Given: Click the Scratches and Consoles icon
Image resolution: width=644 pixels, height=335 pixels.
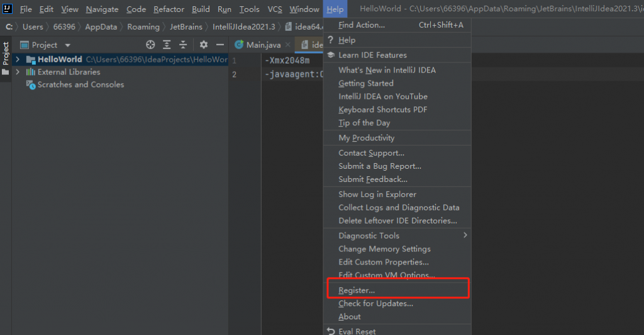Looking at the screenshot, I should [x=31, y=85].
